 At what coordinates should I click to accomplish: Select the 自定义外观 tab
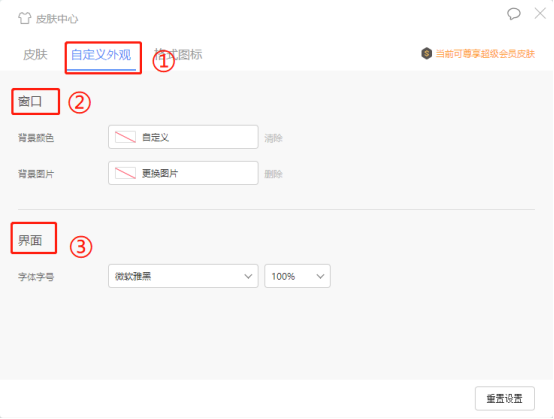[101, 55]
